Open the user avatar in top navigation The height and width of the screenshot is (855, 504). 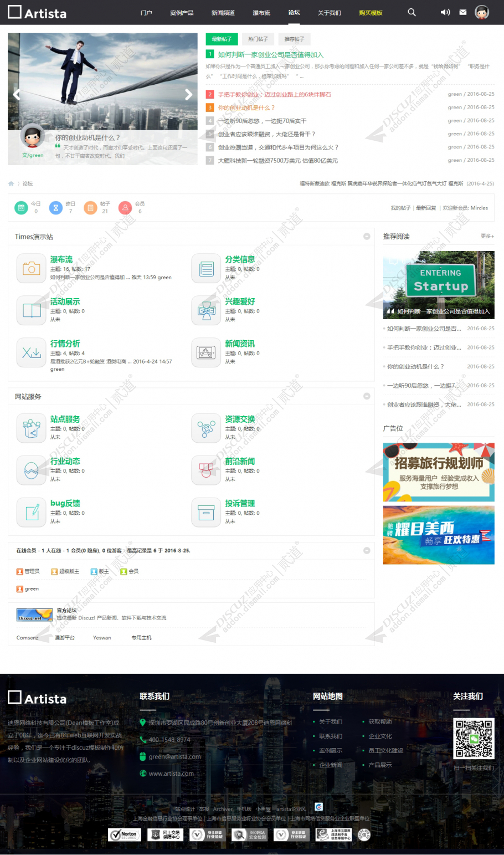[x=482, y=12]
